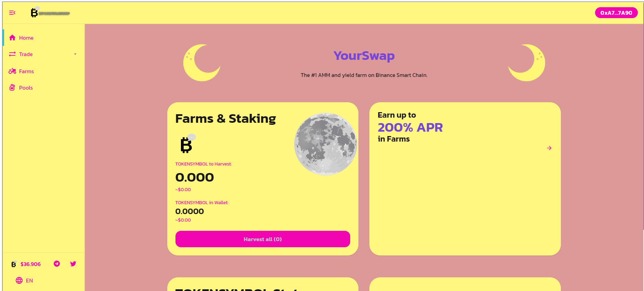Click the Harvest all (0) button
Image resolution: width=644 pixels, height=291 pixels.
pyautogui.click(x=263, y=239)
